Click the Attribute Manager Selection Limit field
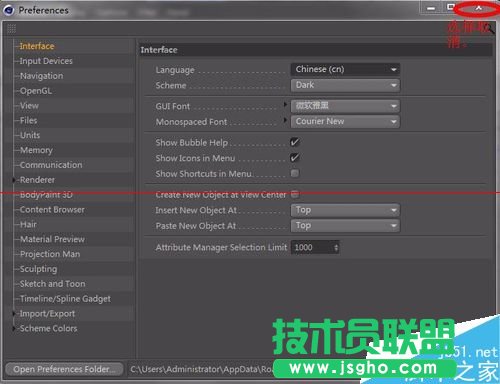The image size is (500, 384). pos(315,248)
